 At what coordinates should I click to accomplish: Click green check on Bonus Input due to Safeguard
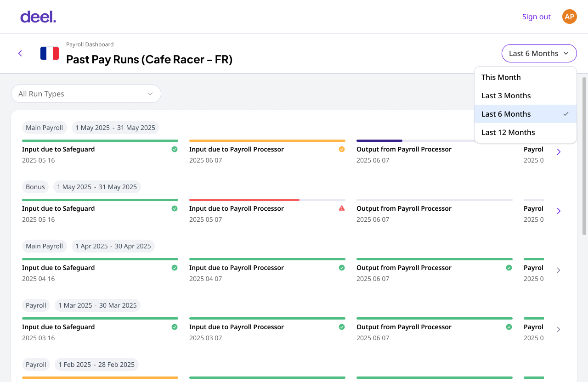[175, 208]
